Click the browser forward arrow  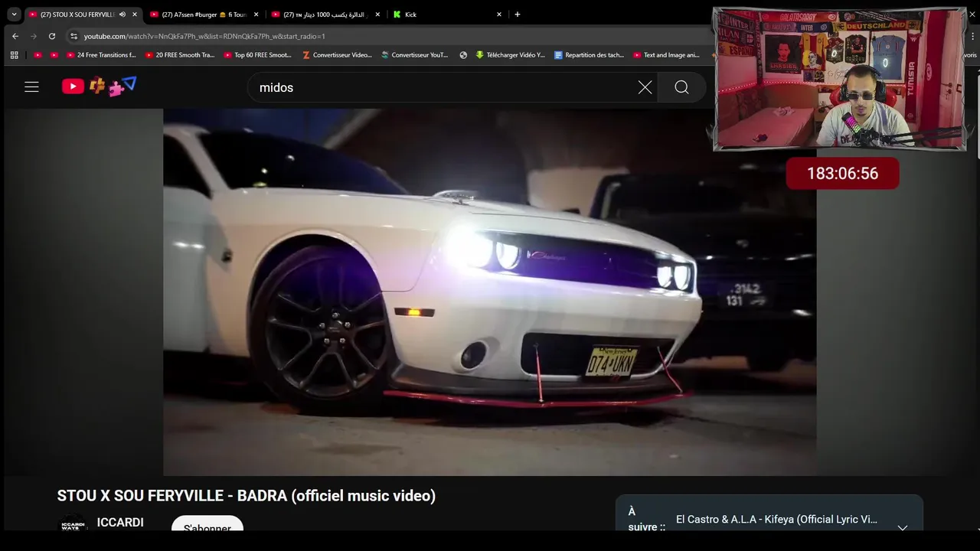[33, 36]
